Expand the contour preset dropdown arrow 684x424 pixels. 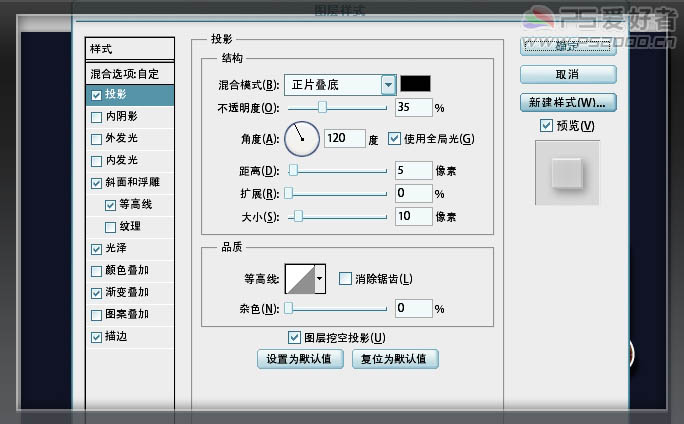pyautogui.click(x=320, y=278)
